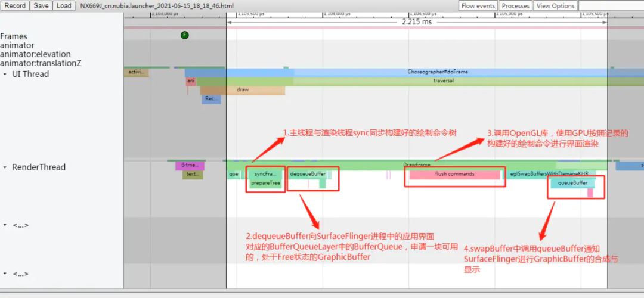The image size is (644, 298).
Task: Click the Record button
Action: 15,6
